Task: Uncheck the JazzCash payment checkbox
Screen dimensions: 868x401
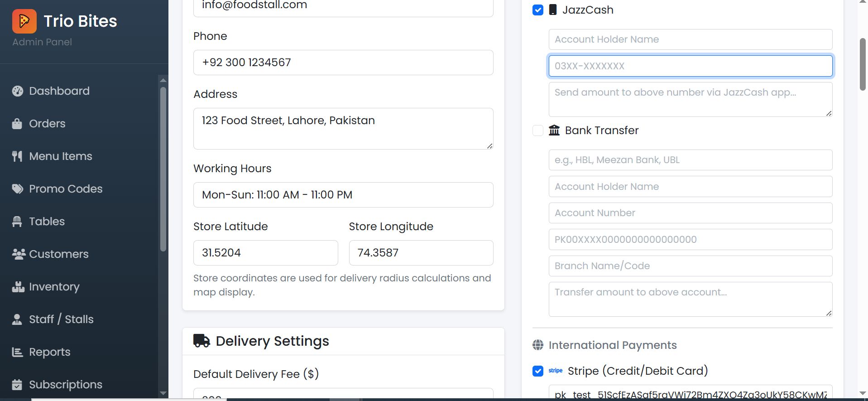Action: (x=538, y=10)
